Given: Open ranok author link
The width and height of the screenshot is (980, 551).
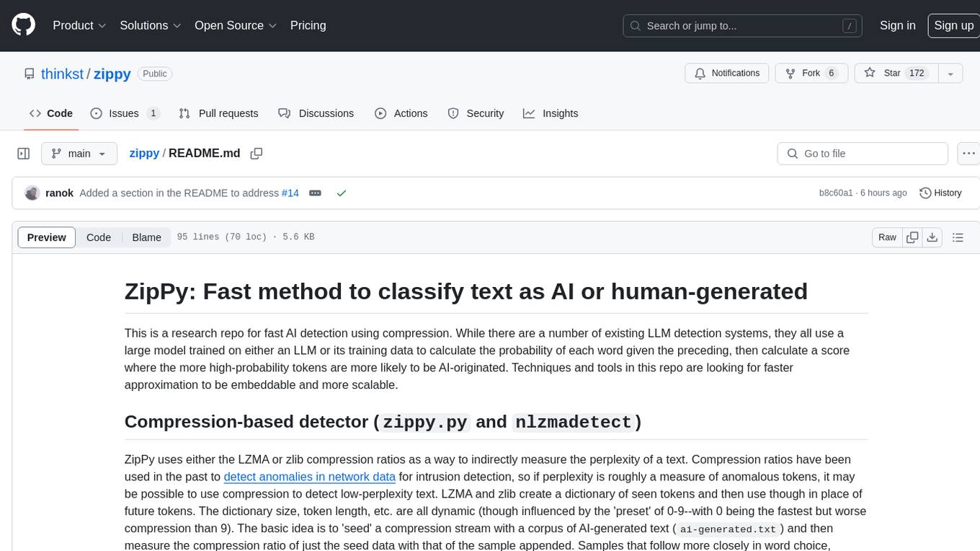Looking at the screenshot, I should (x=59, y=193).
